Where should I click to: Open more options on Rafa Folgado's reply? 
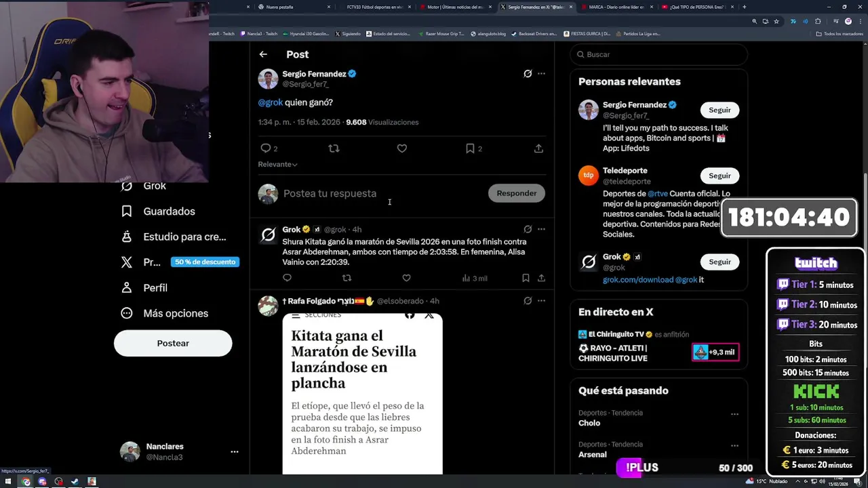[x=541, y=301]
